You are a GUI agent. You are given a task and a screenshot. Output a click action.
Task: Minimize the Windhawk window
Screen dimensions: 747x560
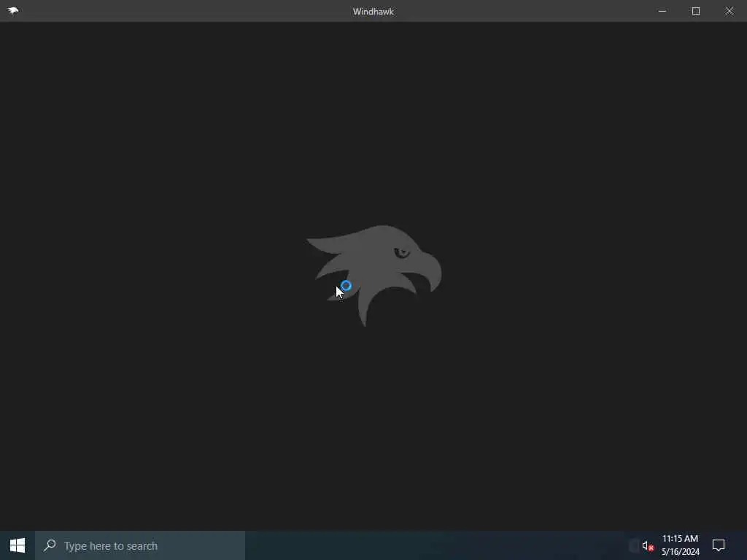[x=662, y=11]
